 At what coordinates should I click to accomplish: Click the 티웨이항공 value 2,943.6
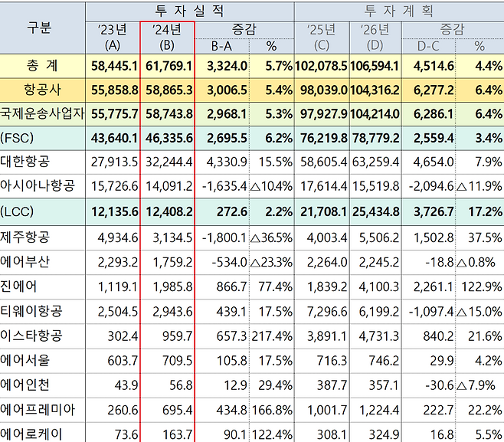(x=172, y=312)
